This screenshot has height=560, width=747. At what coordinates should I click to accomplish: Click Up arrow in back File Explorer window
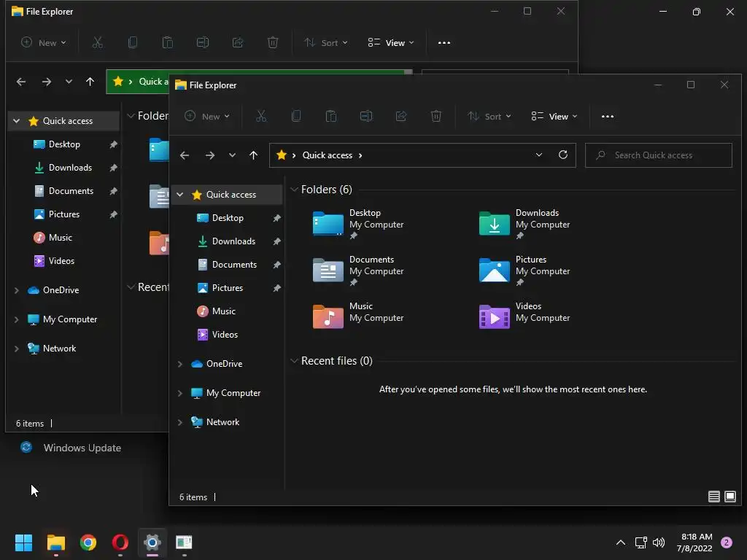pyautogui.click(x=90, y=82)
